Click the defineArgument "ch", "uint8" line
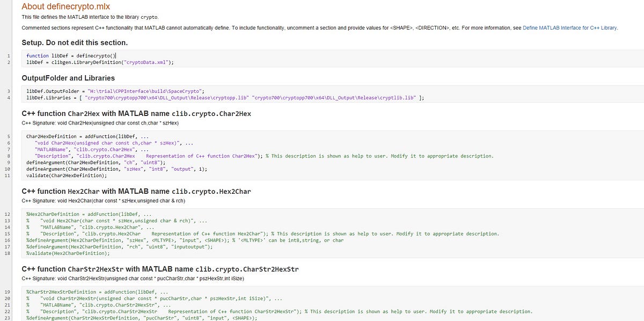Screen dimensions: 644x321 tap(96, 162)
